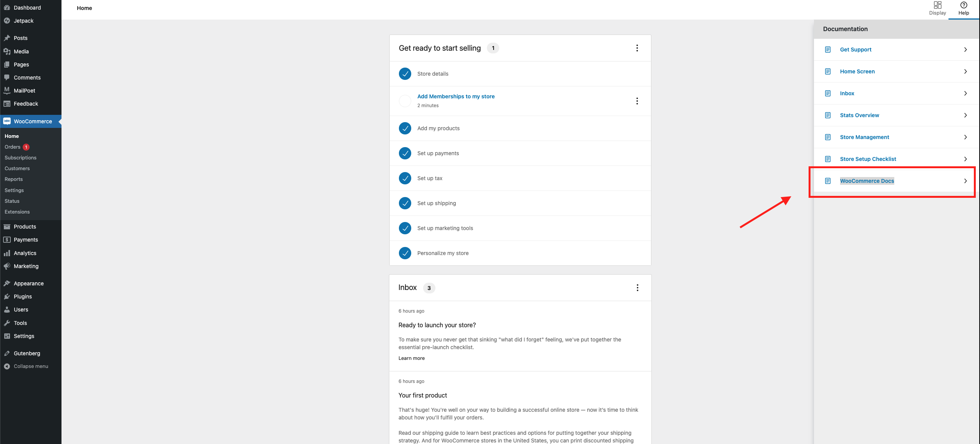Open Subscriptions submenu item
The image size is (980, 444).
pos(20,158)
